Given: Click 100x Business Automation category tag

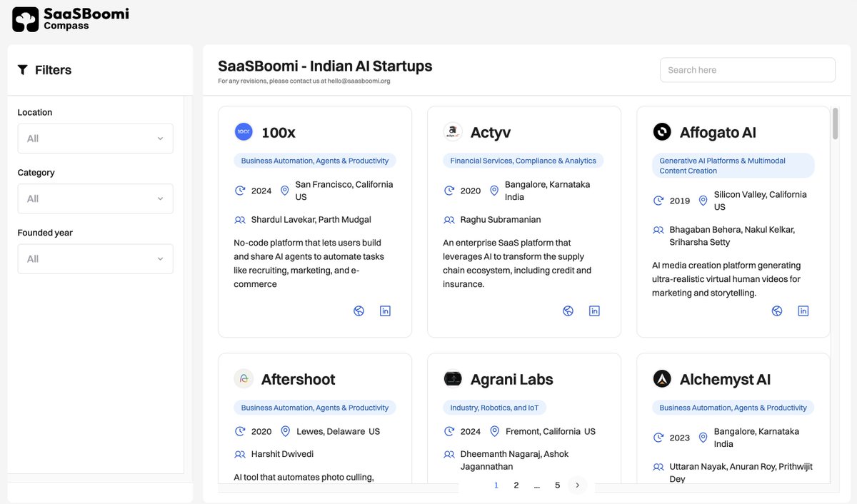Looking at the screenshot, I should 315,161.
